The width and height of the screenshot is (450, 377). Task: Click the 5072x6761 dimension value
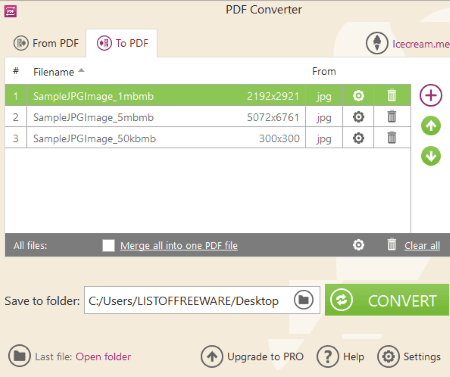point(273,117)
